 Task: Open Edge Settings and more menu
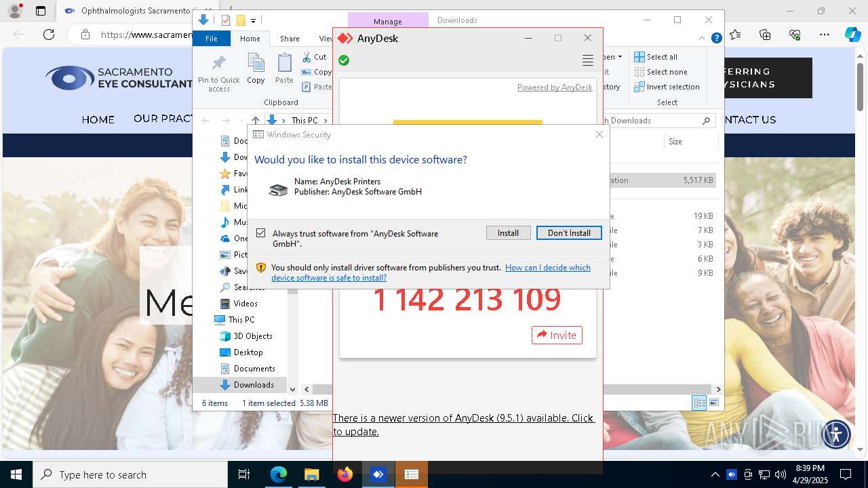[825, 35]
